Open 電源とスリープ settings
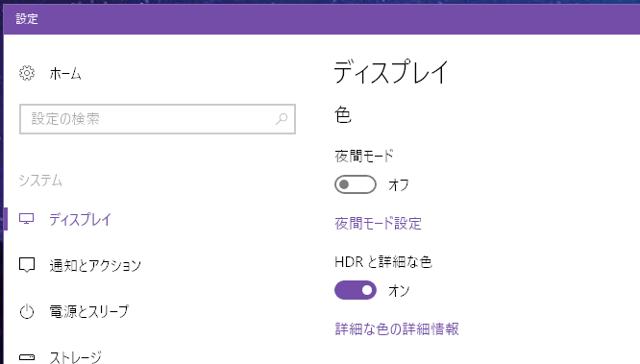Screen dimensions: 640x364 coord(89,311)
